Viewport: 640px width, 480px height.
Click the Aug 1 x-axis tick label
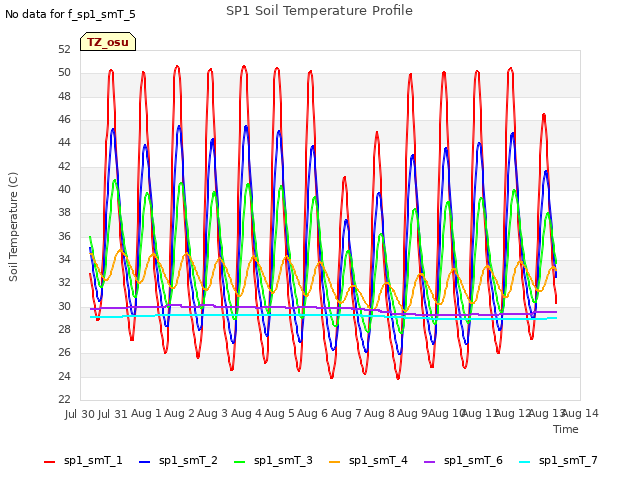146,414
